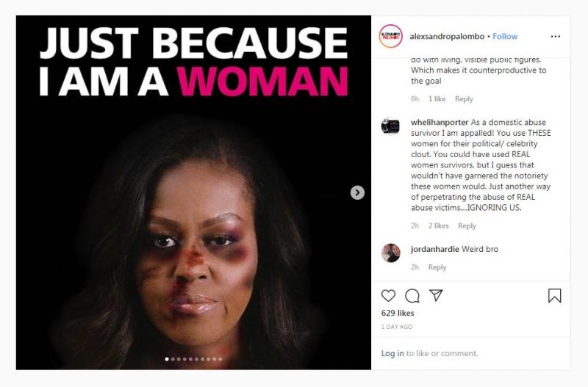The image size is (588, 387).
Task: Open the alexsandropalombo username link
Action: click(447, 36)
